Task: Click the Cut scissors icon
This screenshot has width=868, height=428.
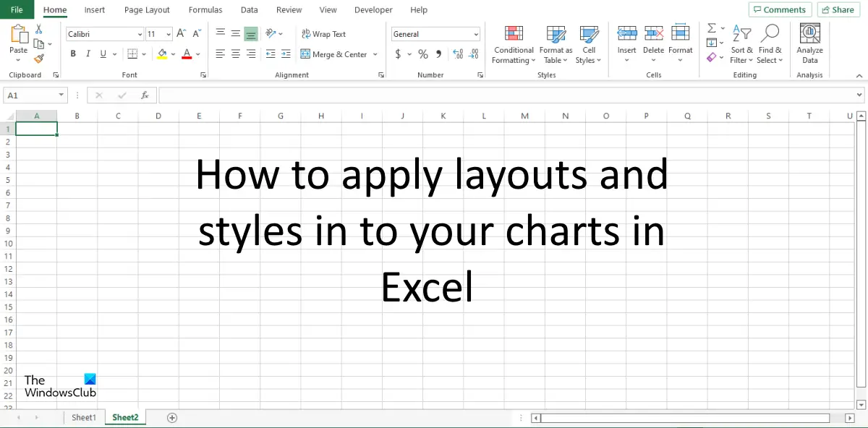Action: pos(39,29)
